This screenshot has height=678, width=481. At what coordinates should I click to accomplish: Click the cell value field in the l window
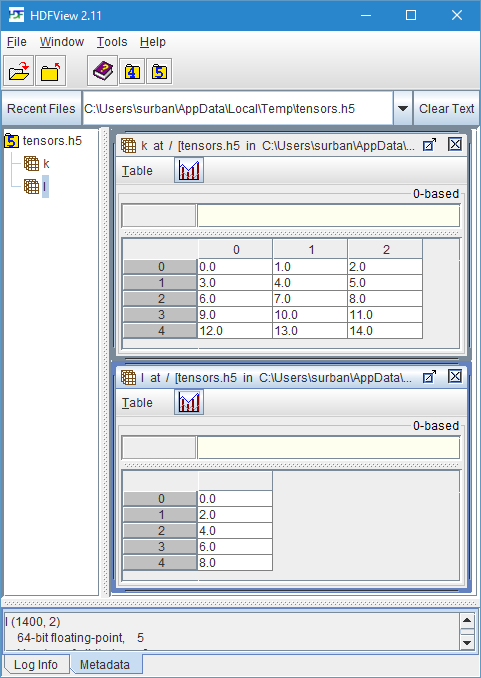pyautogui.click(x=328, y=448)
